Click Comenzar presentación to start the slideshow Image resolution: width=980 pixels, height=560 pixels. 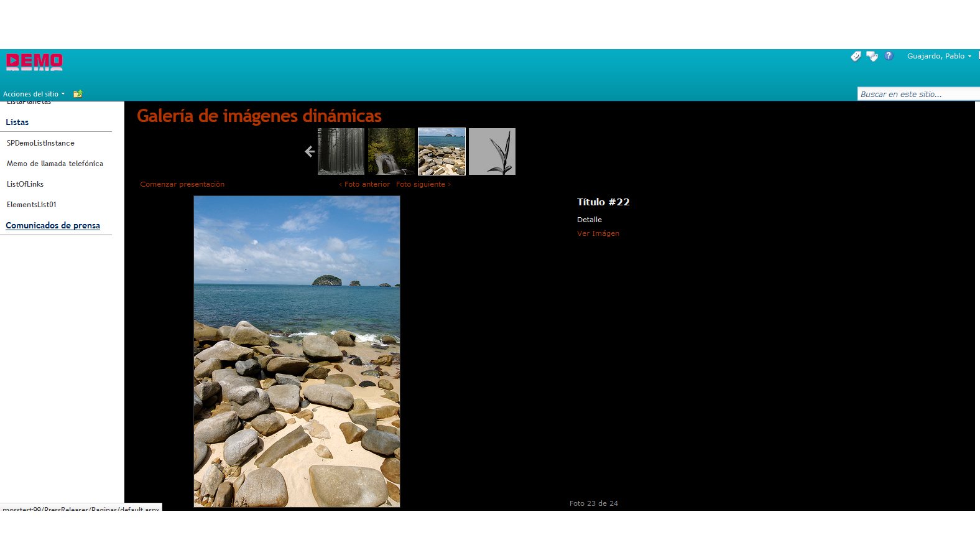pyautogui.click(x=182, y=184)
